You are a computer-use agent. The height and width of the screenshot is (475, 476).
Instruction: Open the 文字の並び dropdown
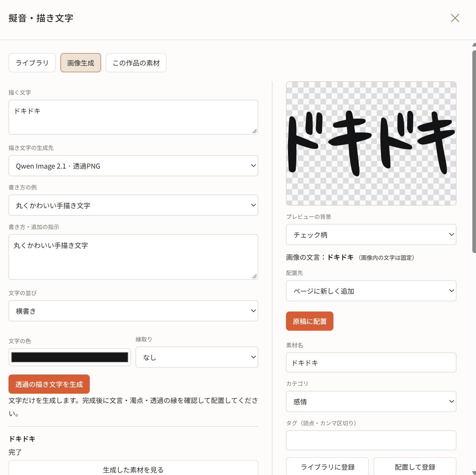tap(133, 311)
